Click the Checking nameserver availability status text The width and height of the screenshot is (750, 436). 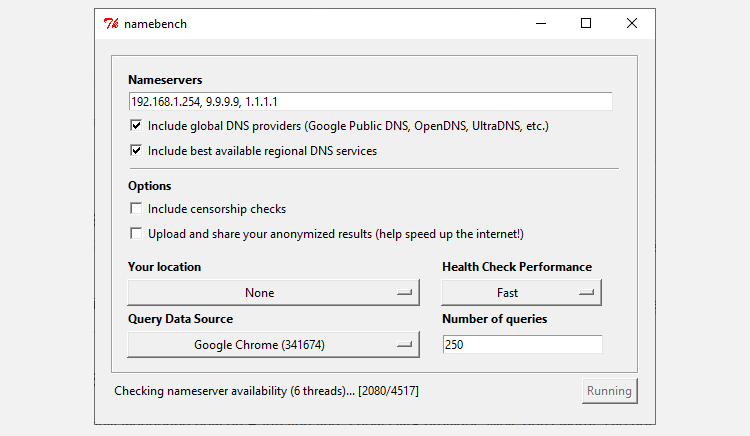[266, 391]
